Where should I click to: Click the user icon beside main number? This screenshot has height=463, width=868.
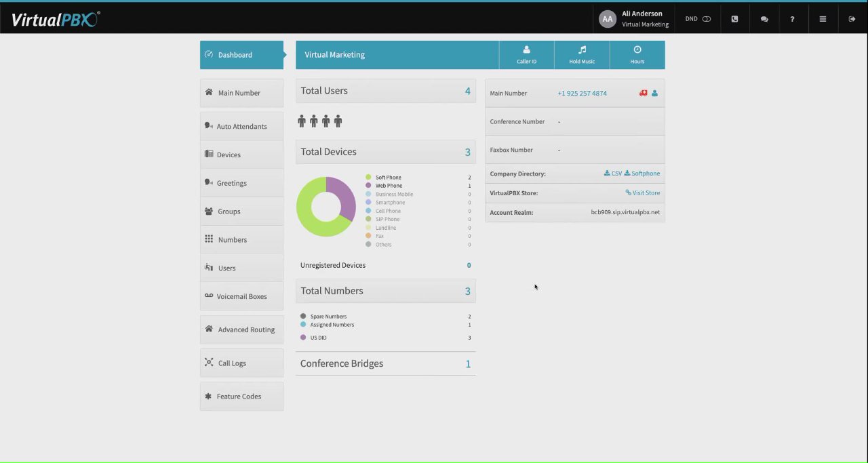click(x=654, y=94)
